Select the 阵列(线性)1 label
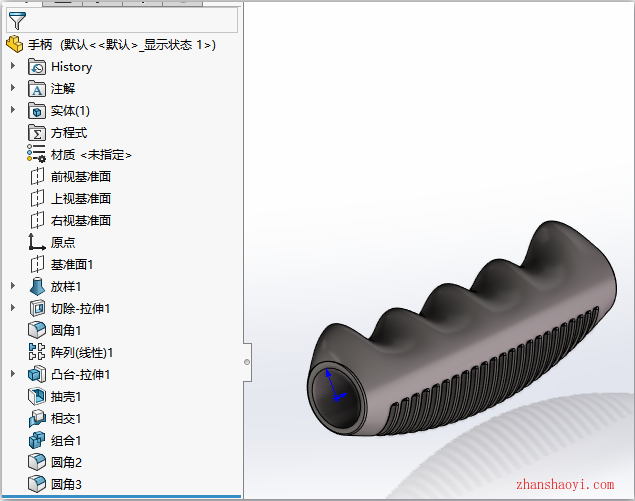Screen dimensions: 635x501 (81, 352)
